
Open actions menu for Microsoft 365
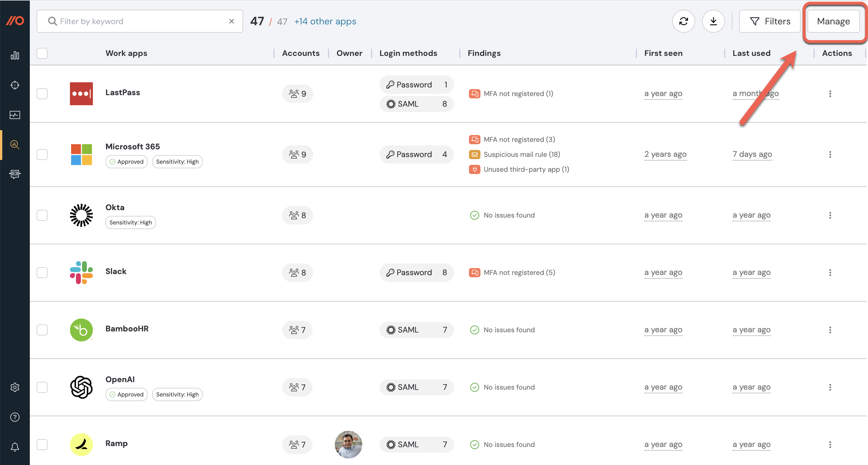click(830, 154)
